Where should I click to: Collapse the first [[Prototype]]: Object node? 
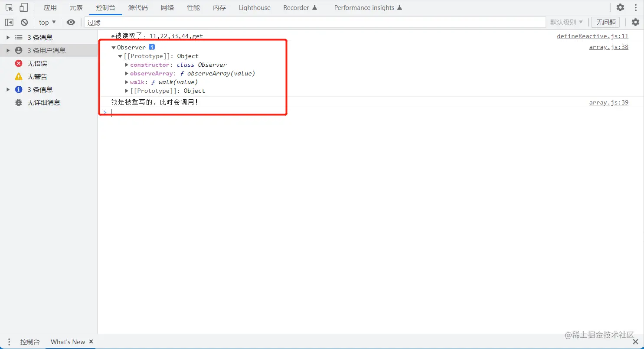pyautogui.click(x=120, y=56)
